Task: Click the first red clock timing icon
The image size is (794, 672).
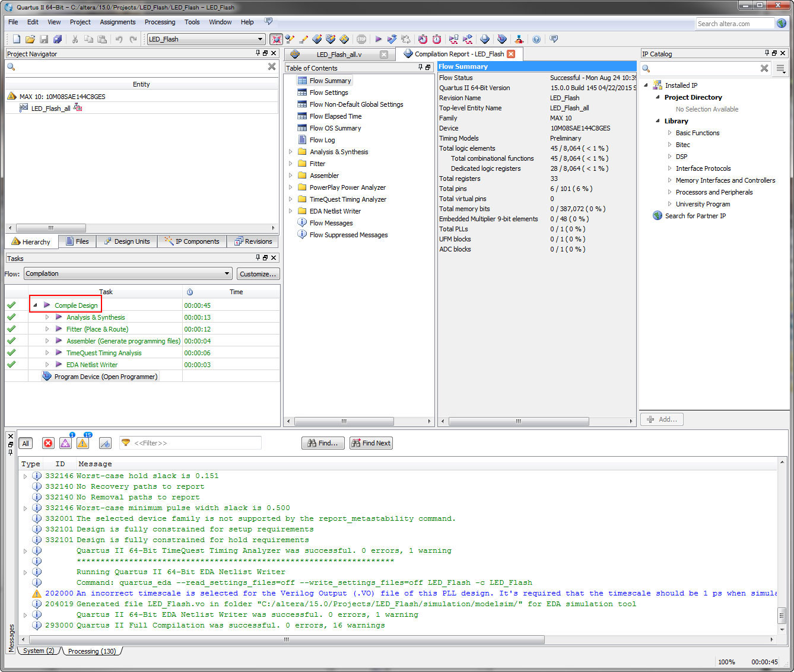Action: 423,39
